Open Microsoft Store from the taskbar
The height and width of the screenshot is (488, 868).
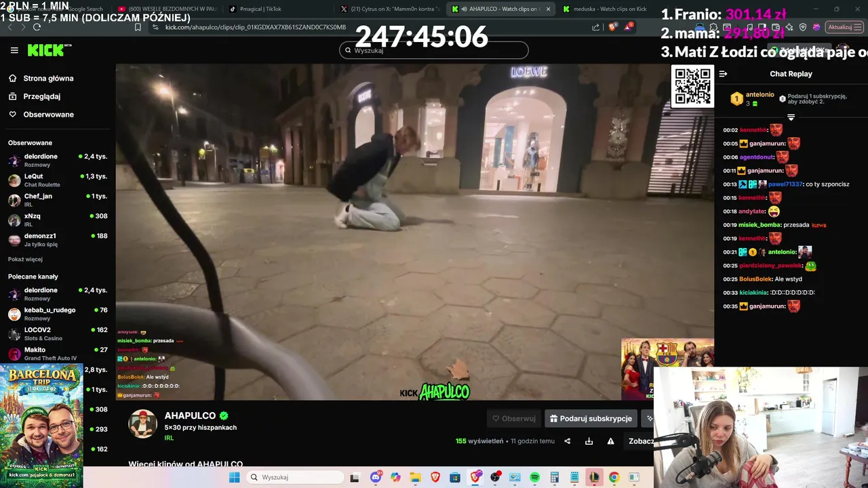(455, 477)
